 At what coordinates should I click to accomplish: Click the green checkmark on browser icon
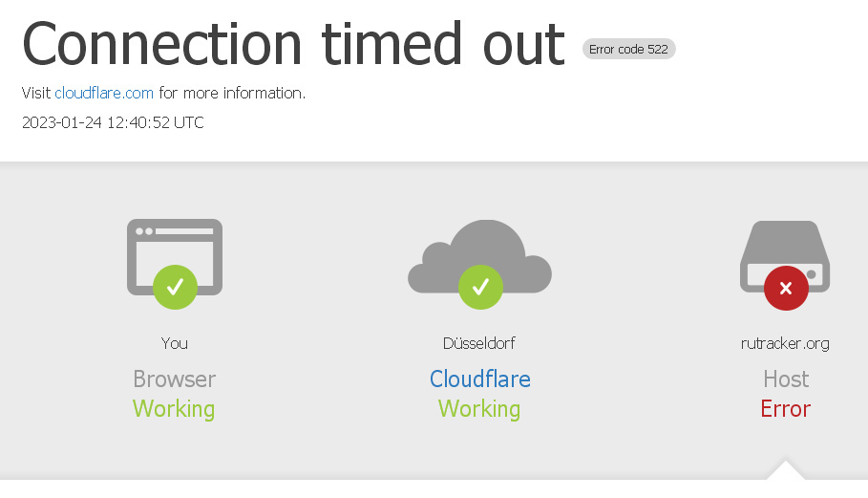(175, 287)
